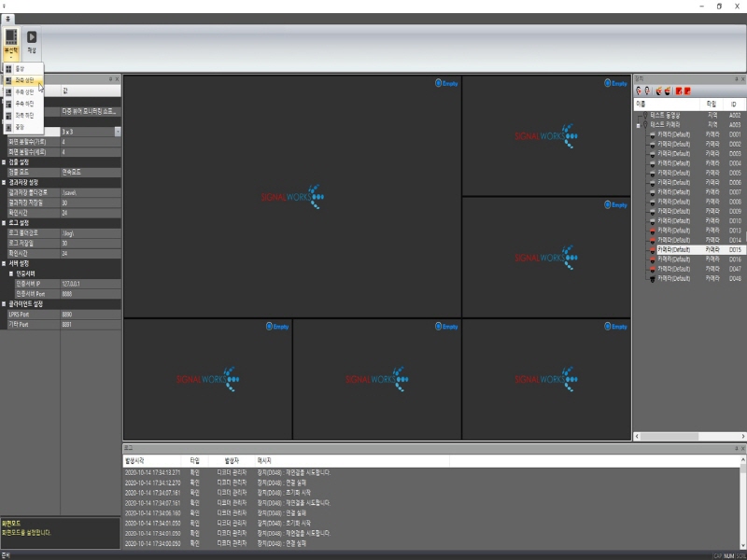Viewport: 747px width, 560px height.
Task: Select log entry at 17:34:13.271
Action: (x=431, y=473)
